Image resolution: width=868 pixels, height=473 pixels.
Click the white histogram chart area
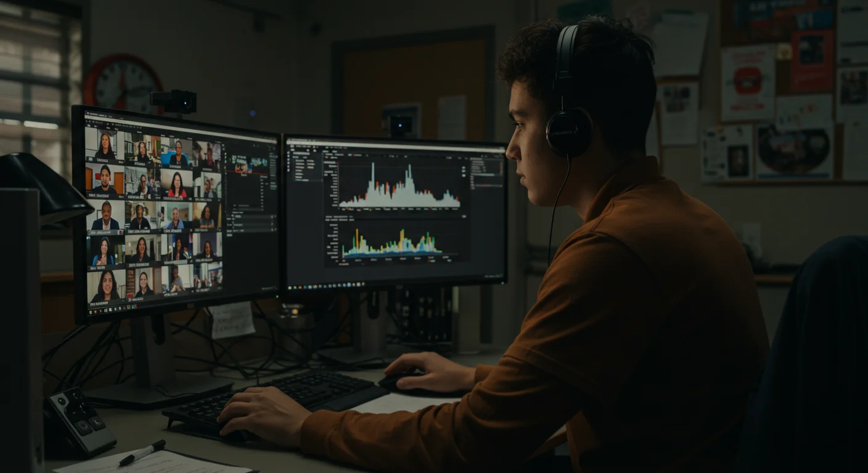point(400,184)
